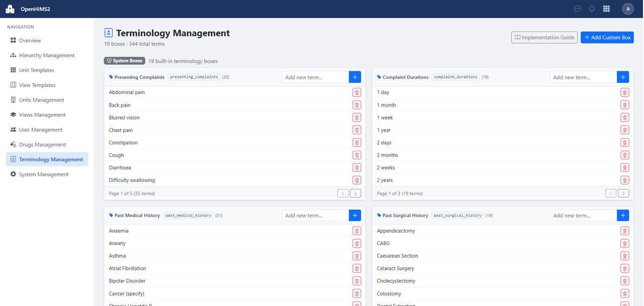The image size is (644, 306).
Task: Select Terminology Management in sidebar
Action: point(47,159)
